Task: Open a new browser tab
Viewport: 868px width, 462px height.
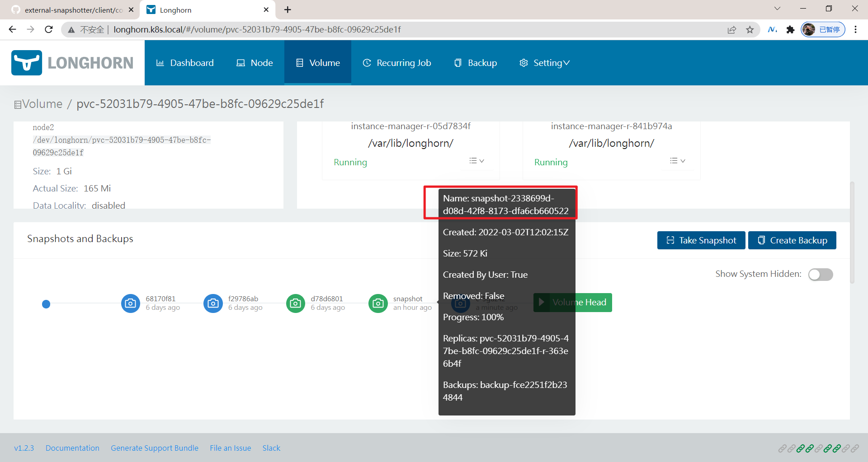Action: click(288, 9)
